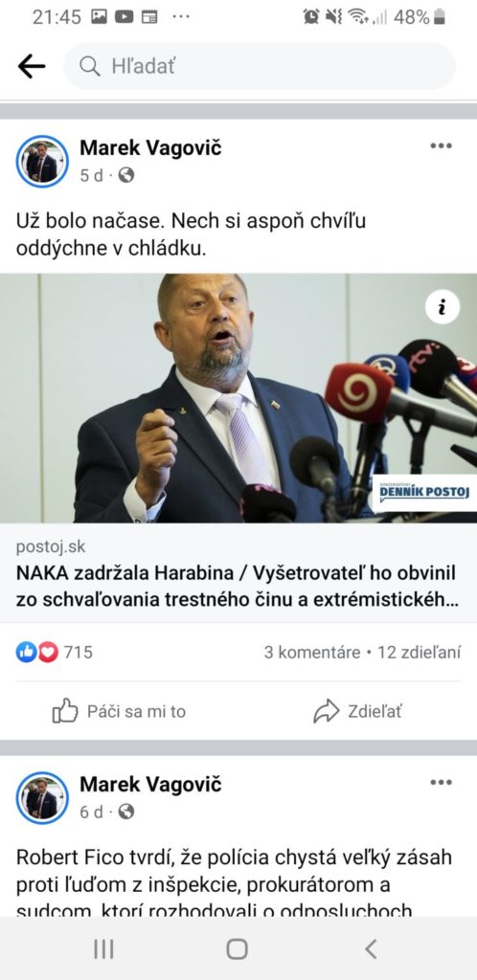477x980 pixels.
Task: Tap the info icon on the article image
Action: (x=442, y=307)
